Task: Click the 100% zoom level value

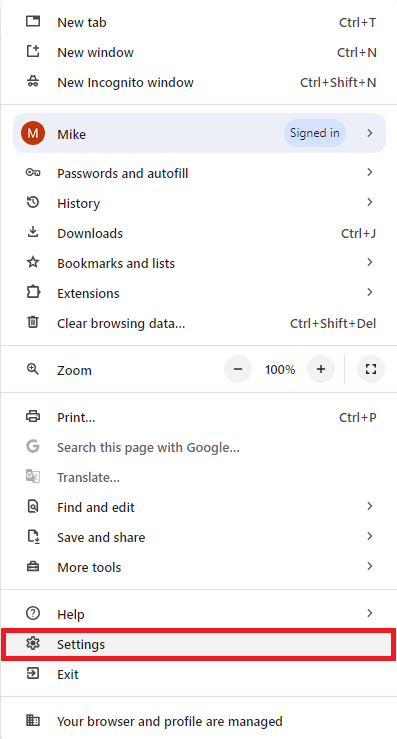Action: pyautogui.click(x=280, y=370)
